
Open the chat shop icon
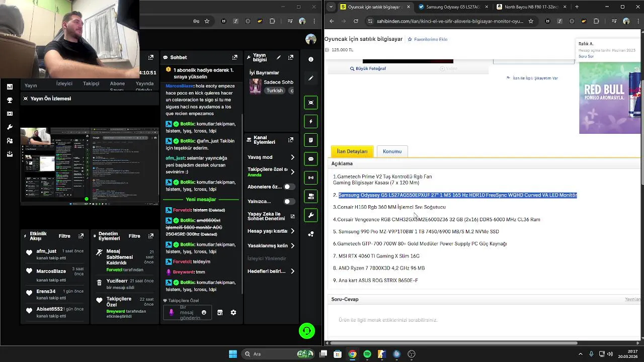[220, 312]
